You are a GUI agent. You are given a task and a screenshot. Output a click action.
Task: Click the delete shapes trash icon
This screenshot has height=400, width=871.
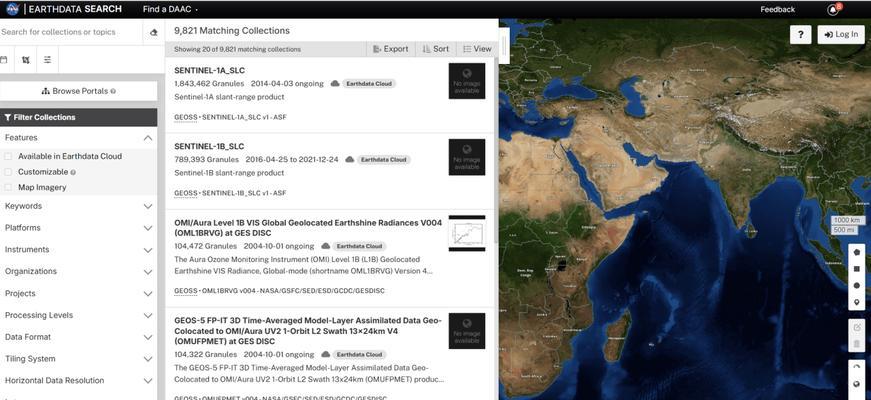coord(857,344)
